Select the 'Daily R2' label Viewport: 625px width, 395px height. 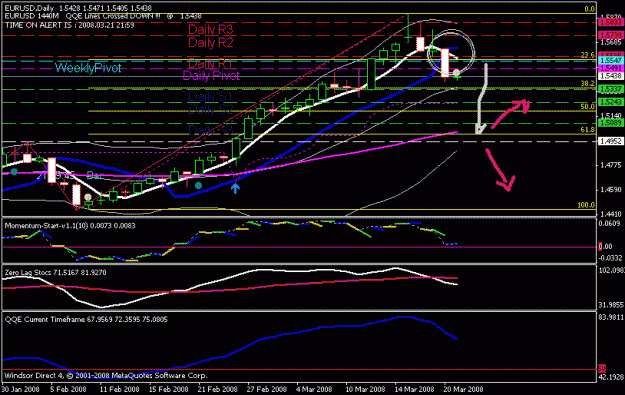[210, 42]
